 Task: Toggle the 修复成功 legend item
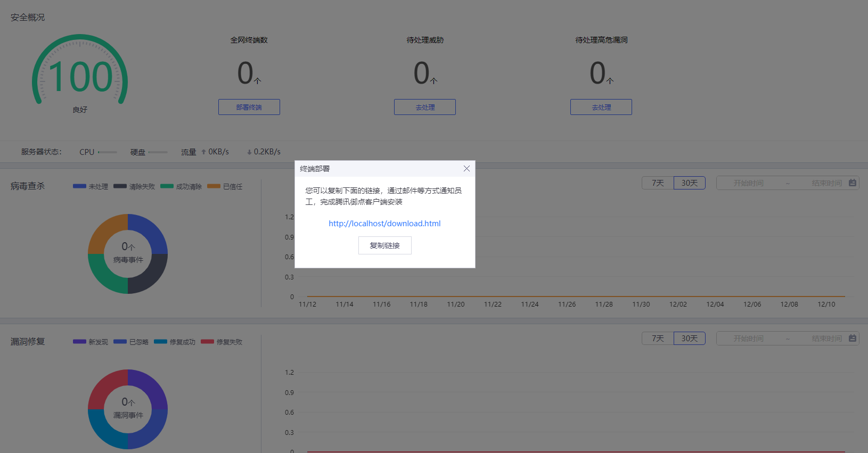175,342
